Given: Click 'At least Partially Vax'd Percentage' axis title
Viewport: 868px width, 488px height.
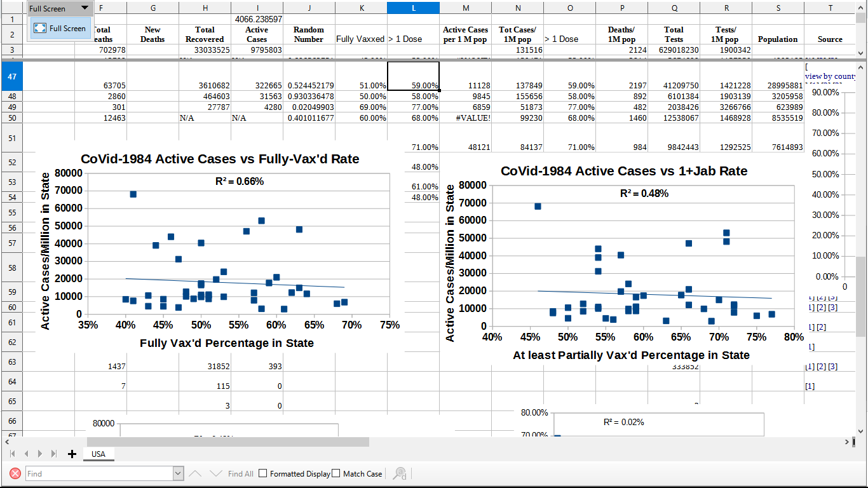Looking at the screenshot, I should (x=631, y=355).
